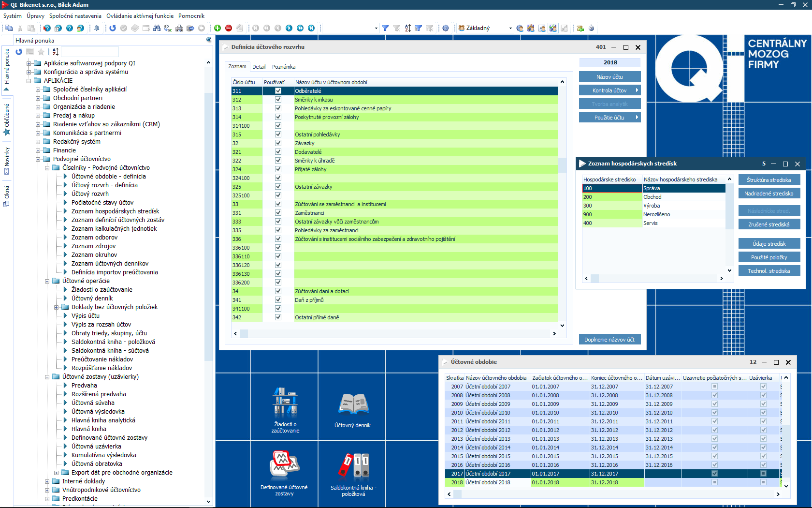The width and height of the screenshot is (812, 508).
Task: Click the blue funnel filter icon
Action: pos(385,28)
